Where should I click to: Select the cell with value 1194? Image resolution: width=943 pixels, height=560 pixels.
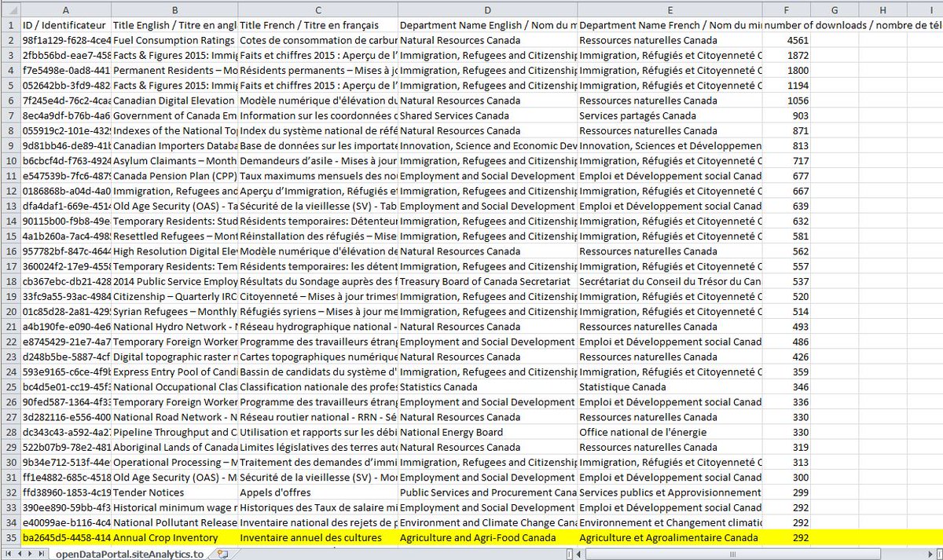click(x=787, y=85)
